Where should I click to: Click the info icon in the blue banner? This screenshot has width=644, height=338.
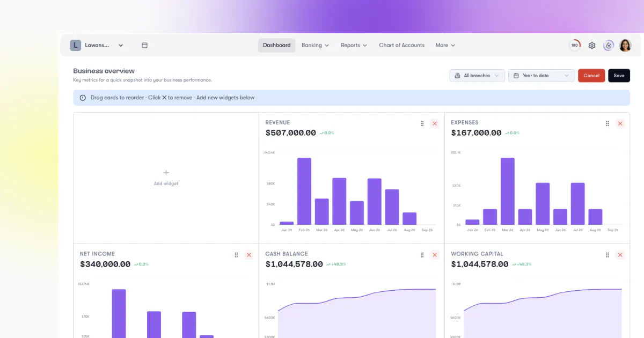pos(83,98)
